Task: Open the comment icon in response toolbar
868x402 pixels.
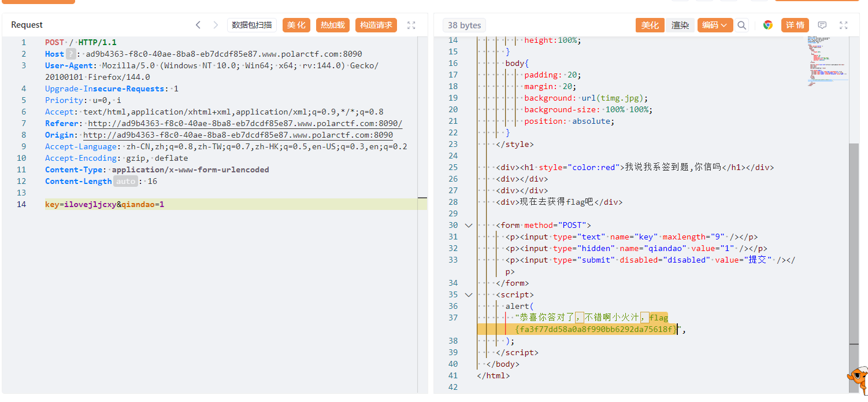Action: [822, 25]
